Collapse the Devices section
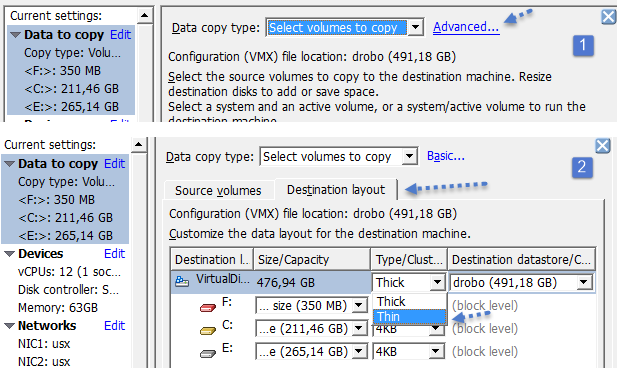 click(9, 254)
